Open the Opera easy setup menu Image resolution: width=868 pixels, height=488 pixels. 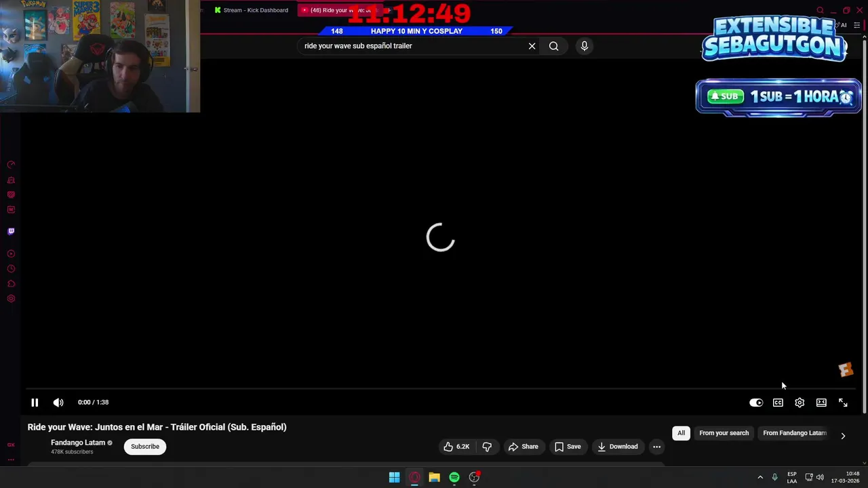[857, 25]
